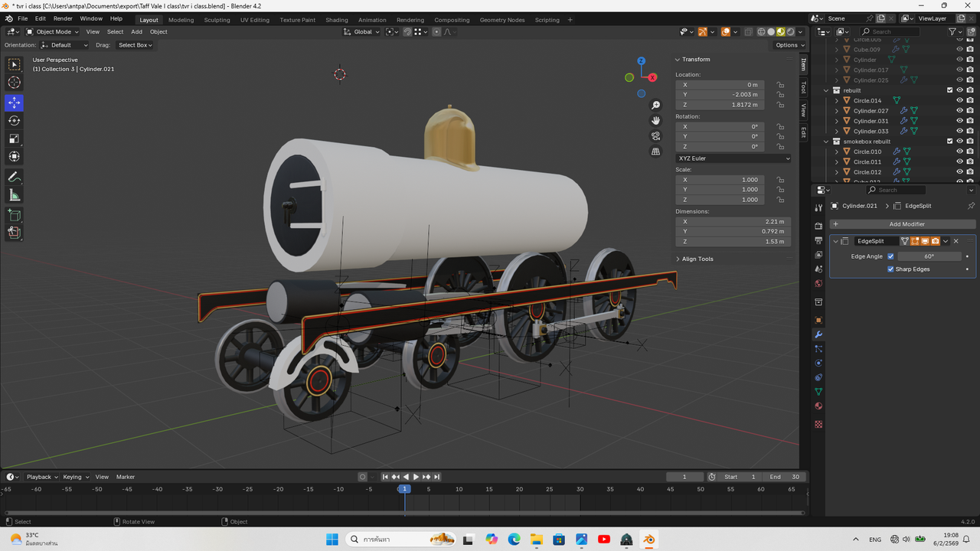The image size is (980, 551).
Task: Click the 3D cursor tool icon
Action: 14,81
